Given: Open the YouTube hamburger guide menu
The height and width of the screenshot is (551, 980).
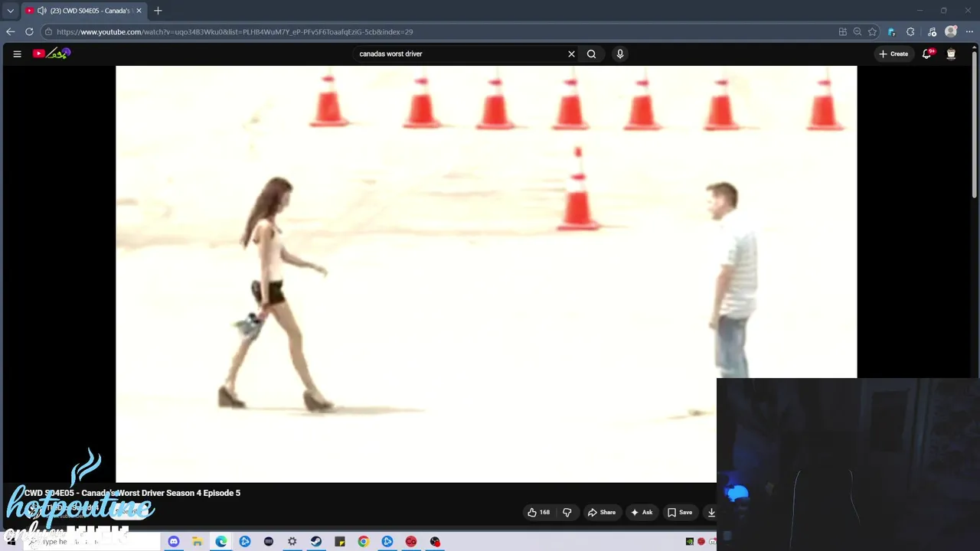Looking at the screenshot, I should tap(17, 54).
